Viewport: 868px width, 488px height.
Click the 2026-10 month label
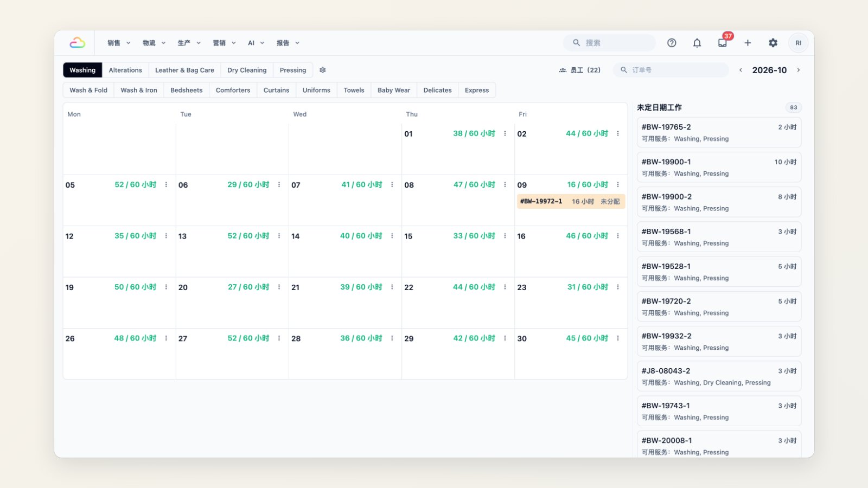(769, 70)
